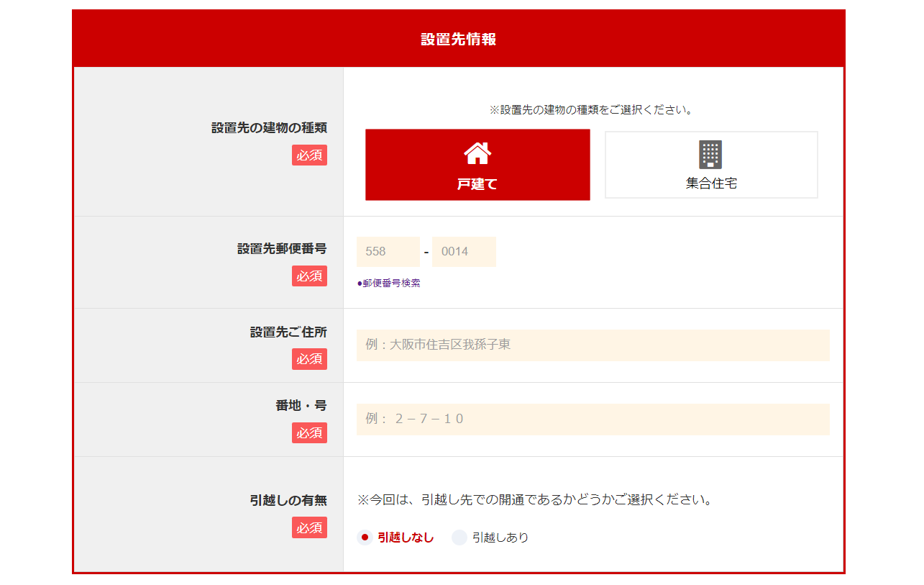Select the 引越しあり radio button
The width and height of the screenshot is (924, 585).
(x=459, y=538)
